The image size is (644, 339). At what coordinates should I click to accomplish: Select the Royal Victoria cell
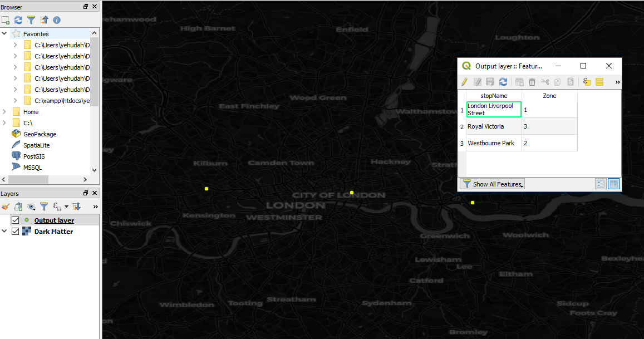coord(493,126)
